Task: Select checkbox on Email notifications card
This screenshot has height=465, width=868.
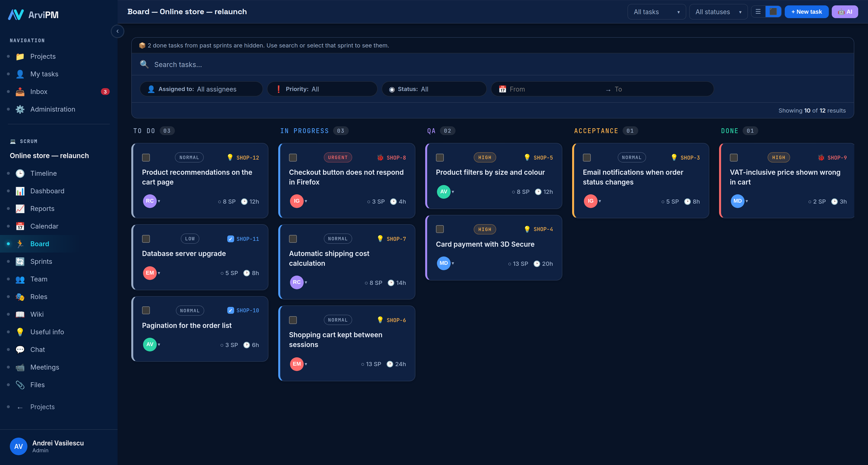Action: click(x=587, y=158)
